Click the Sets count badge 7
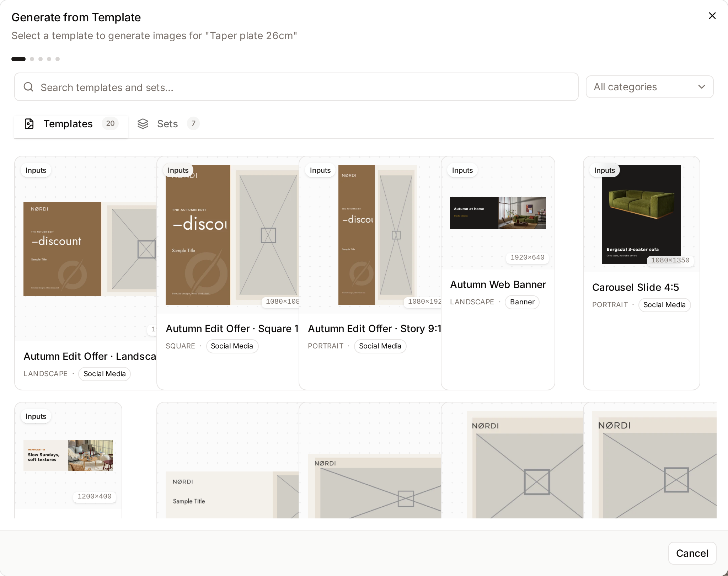The width and height of the screenshot is (728, 576). pos(193,123)
